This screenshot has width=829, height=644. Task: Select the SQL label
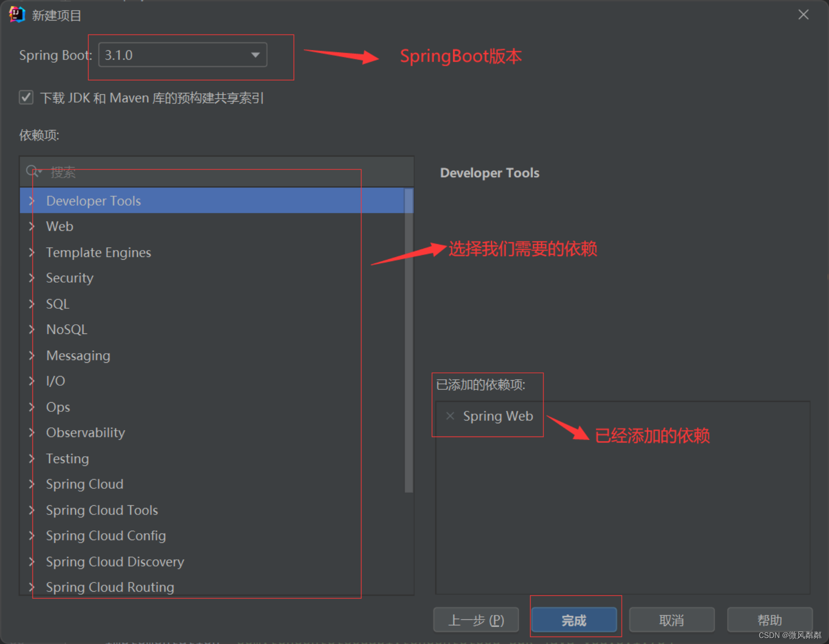58,304
